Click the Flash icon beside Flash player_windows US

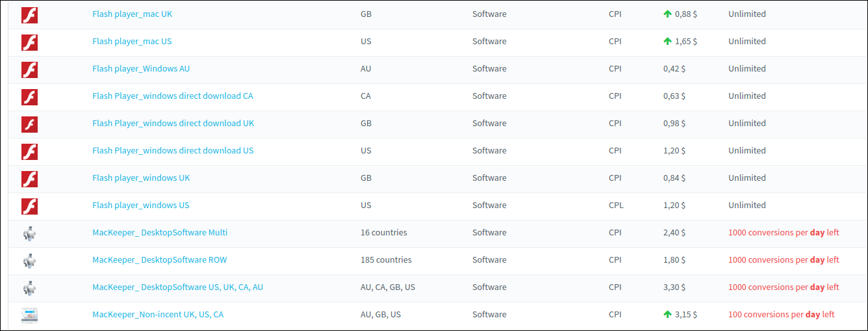[x=29, y=206]
